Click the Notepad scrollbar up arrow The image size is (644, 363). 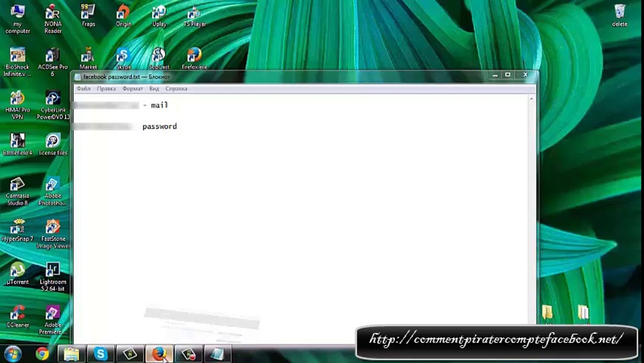point(531,99)
